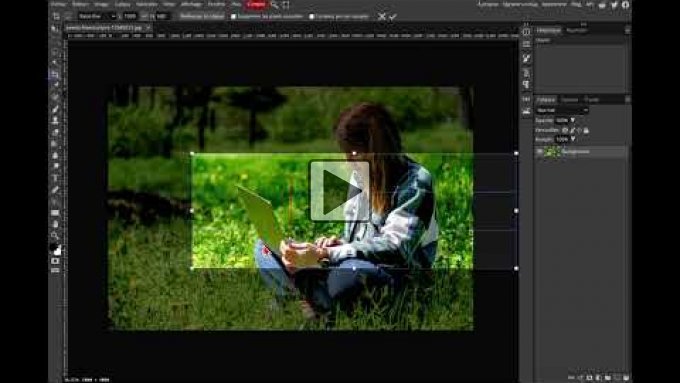The image size is (680, 383).
Task: Cancel the crop with the X icon
Action: coord(382,16)
